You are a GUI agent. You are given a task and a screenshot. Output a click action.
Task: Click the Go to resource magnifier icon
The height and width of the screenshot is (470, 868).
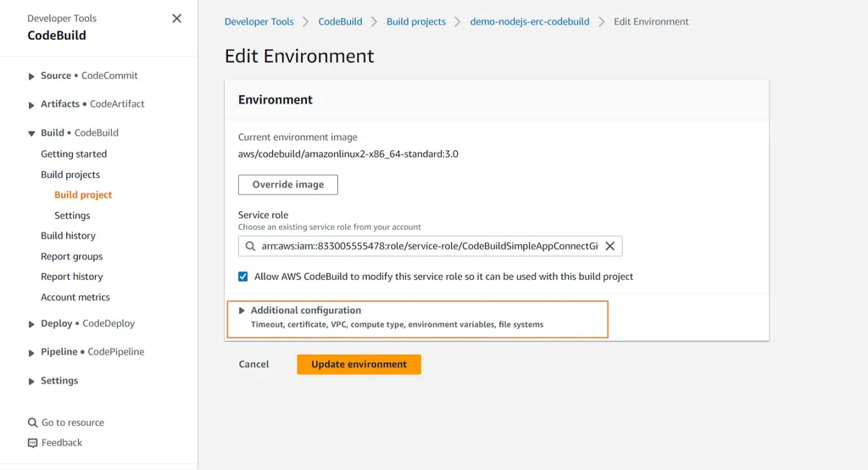click(x=33, y=422)
